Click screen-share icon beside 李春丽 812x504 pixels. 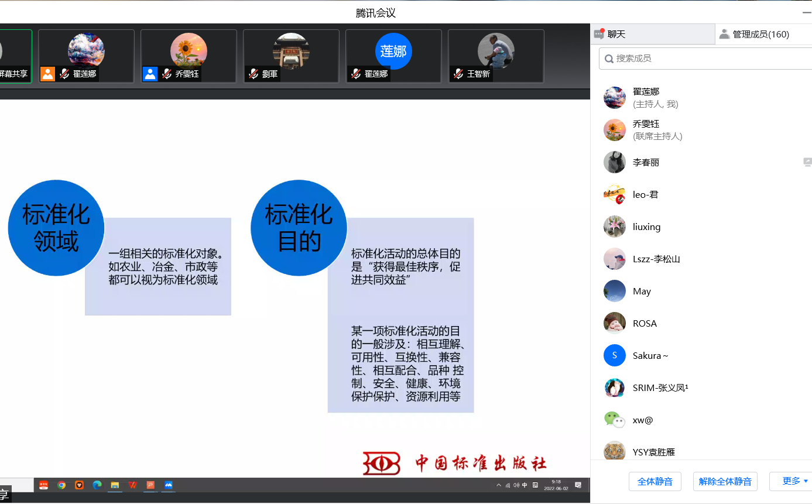coord(807,162)
